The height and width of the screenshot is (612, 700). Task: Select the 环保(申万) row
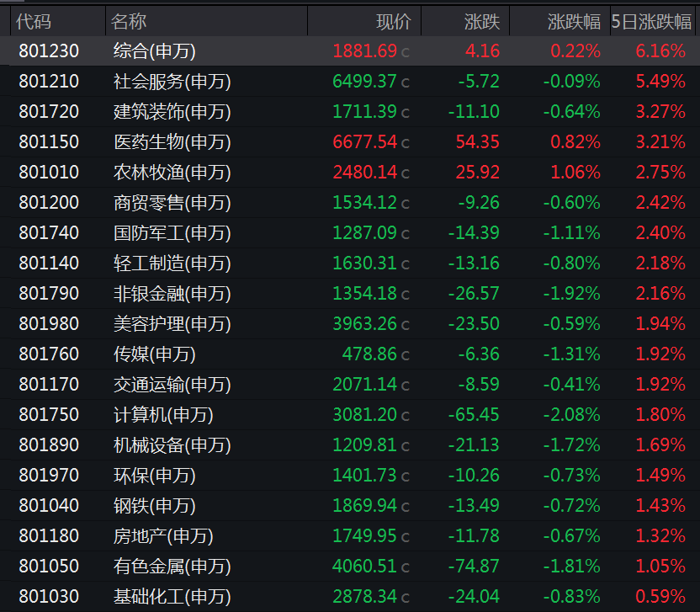click(x=168, y=476)
